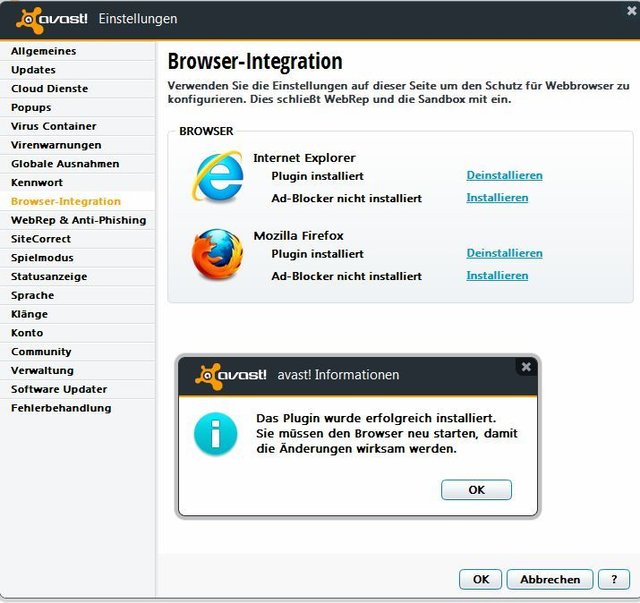This screenshot has height=603, width=640.
Task: Confirm the plugin info dialog with OK
Action: [476, 490]
